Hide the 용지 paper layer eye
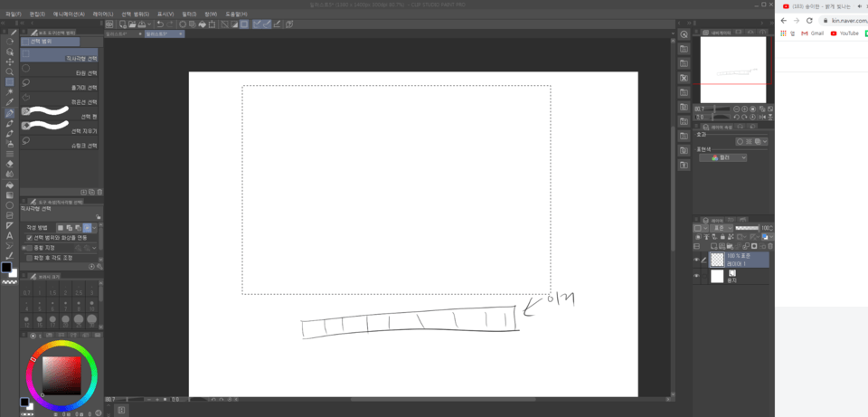 point(696,276)
